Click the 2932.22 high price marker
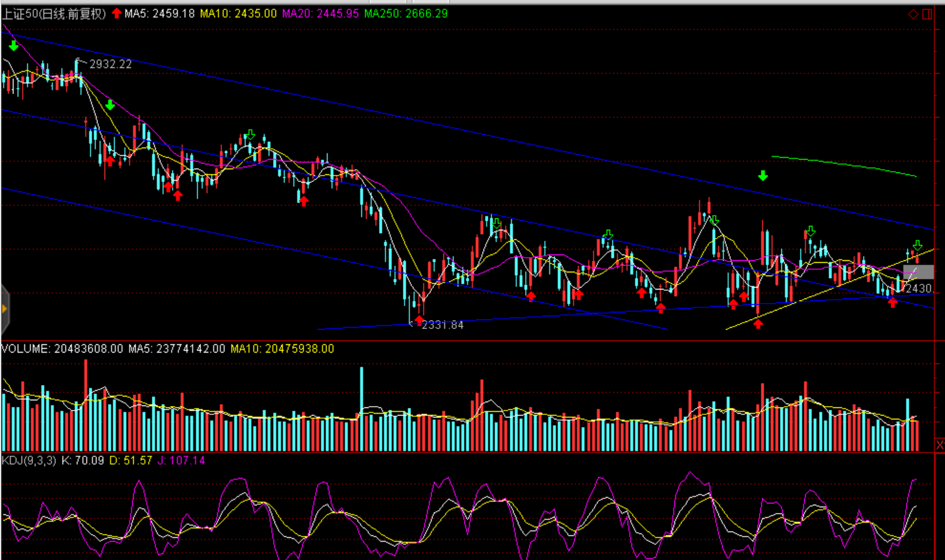The image size is (945, 560). point(110,64)
